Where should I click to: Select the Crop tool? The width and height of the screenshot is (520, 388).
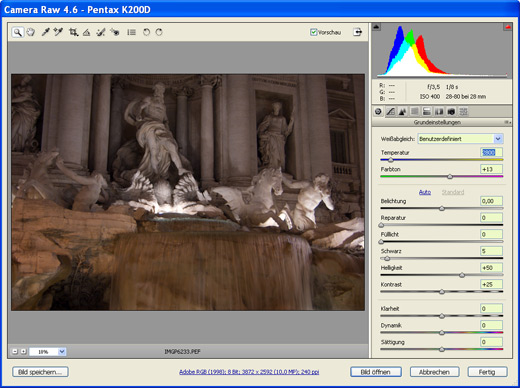tap(73, 32)
